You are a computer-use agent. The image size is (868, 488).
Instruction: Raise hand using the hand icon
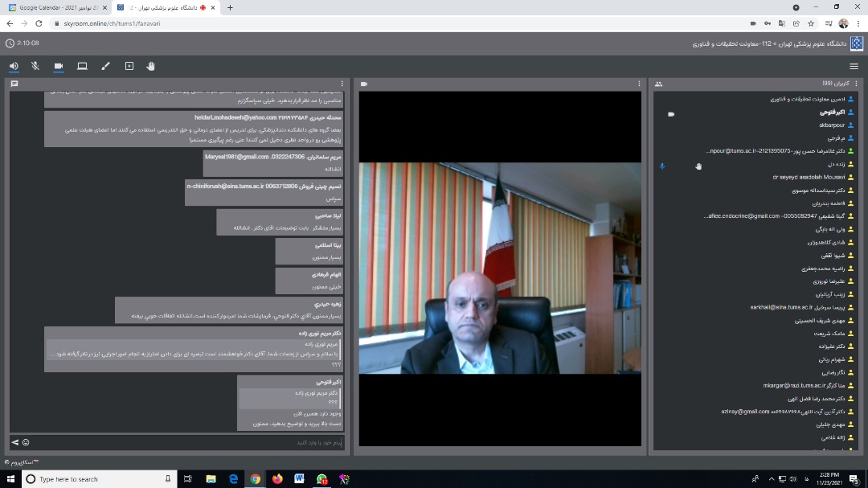point(150,66)
